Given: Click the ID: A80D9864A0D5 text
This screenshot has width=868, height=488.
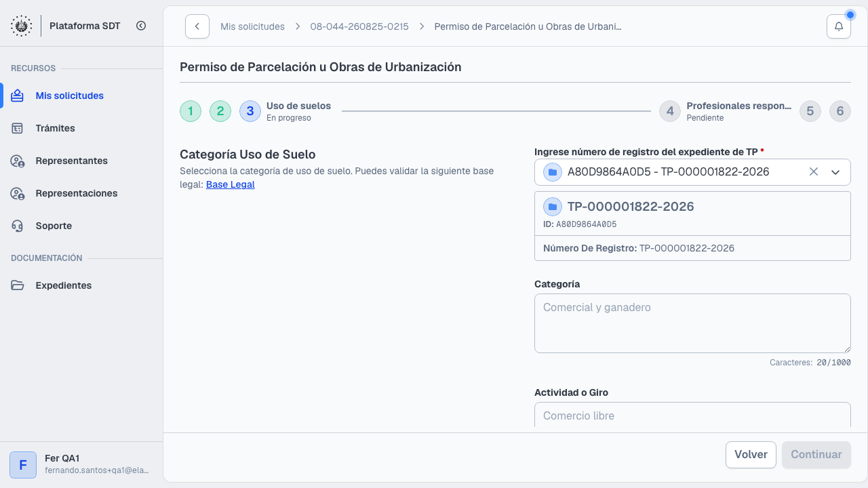Looking at the screenshot, I should click(580, 224).
